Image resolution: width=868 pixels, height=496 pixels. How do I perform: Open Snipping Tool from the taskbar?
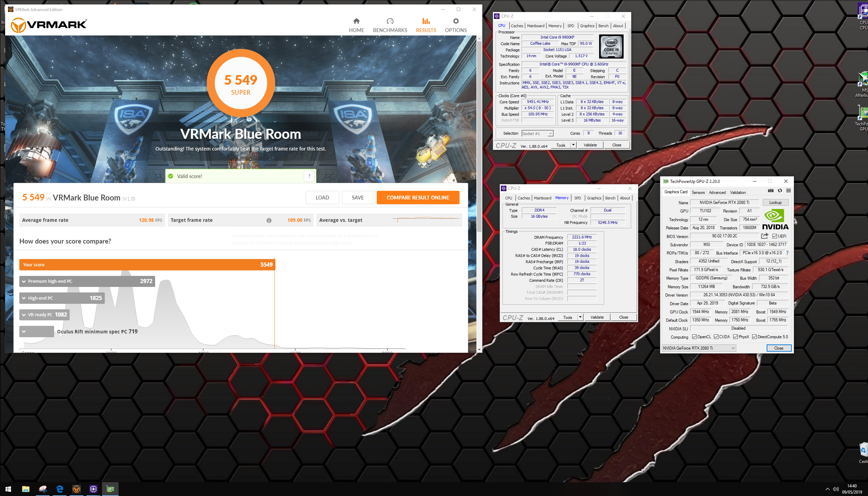[x=43, y=489]
